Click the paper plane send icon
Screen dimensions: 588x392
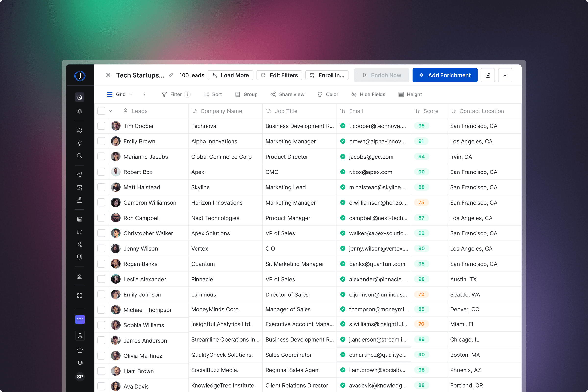79,175
